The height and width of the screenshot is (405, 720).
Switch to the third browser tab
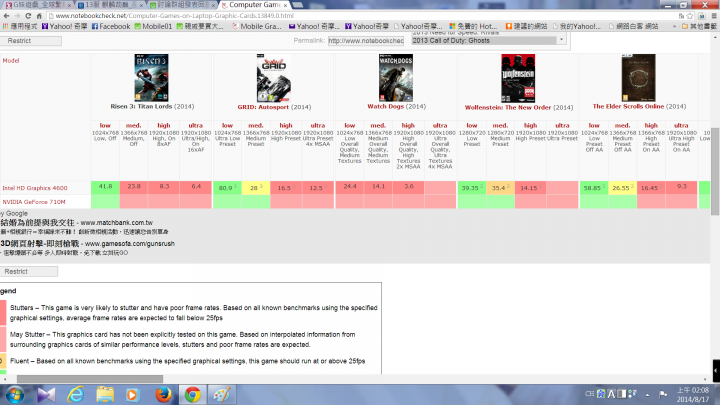point(183,5)
